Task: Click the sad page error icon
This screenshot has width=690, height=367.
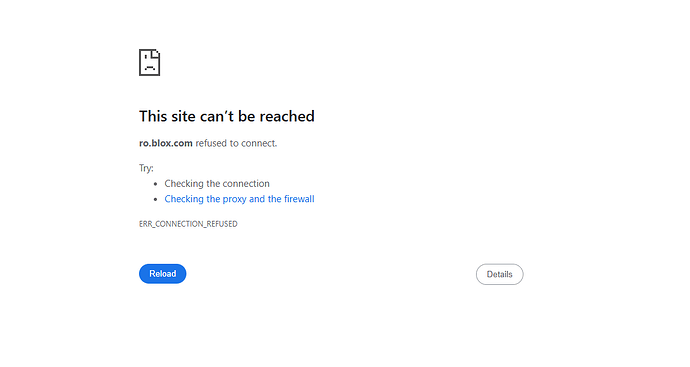Action: click(x=150, y=62)
